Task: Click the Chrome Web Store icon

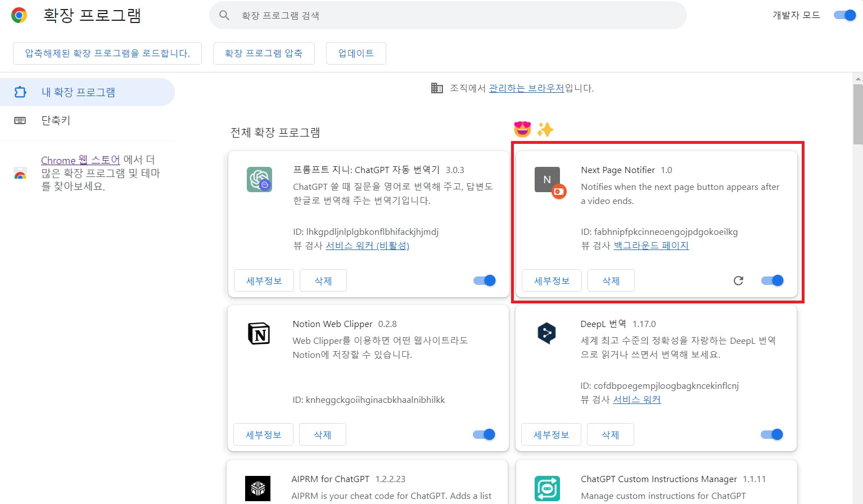Action: click(x=20, y=174)
